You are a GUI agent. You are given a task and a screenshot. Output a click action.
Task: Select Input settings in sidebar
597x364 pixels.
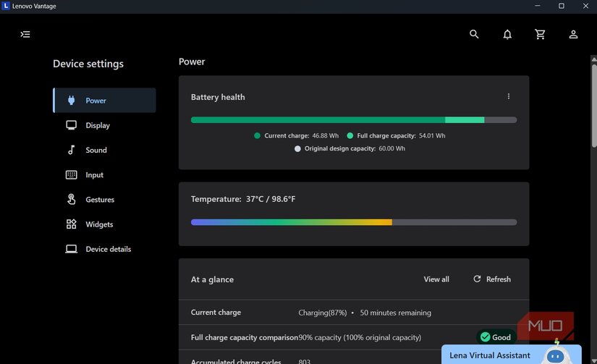point(94,175)
